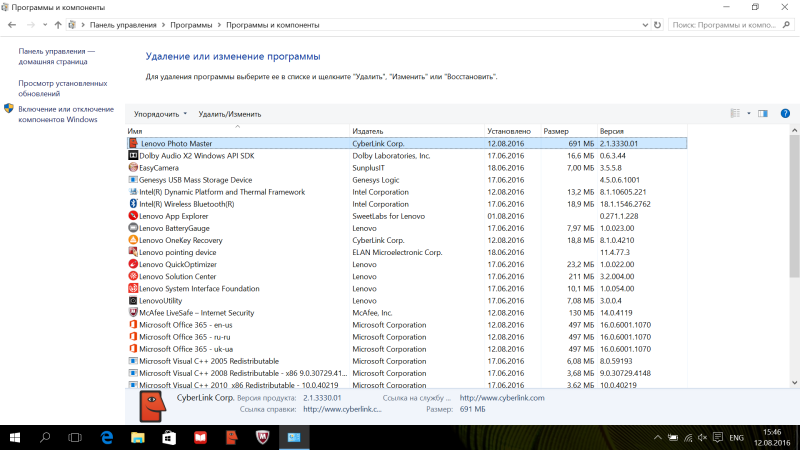
Task: Click the McAfee LiveSafe shield icon
Action: click(133, 312)
